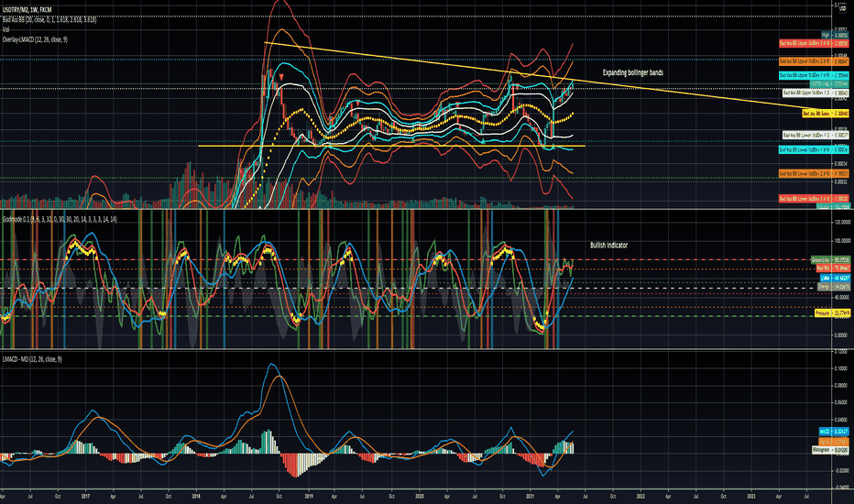854x504 pixels.
Task: Click the USDTRY/M2, 1W, FXCM symbol title
Action: [x=27, y=9]
